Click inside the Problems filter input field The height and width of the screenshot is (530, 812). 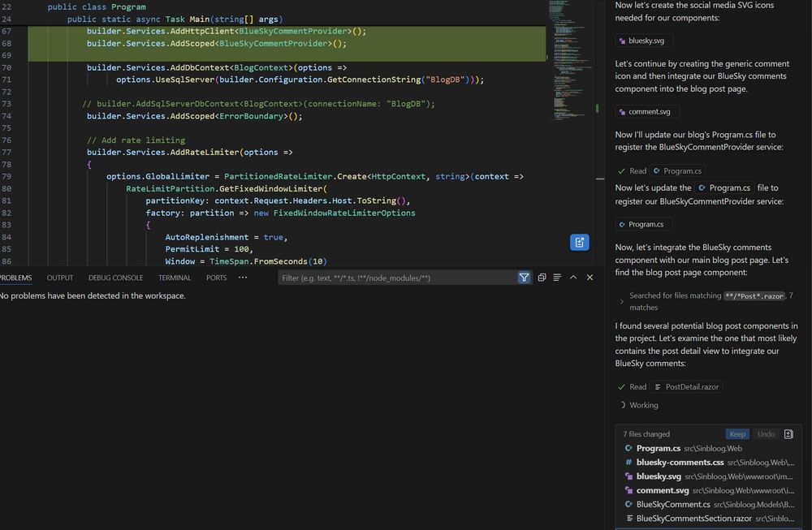coord(390,277)
